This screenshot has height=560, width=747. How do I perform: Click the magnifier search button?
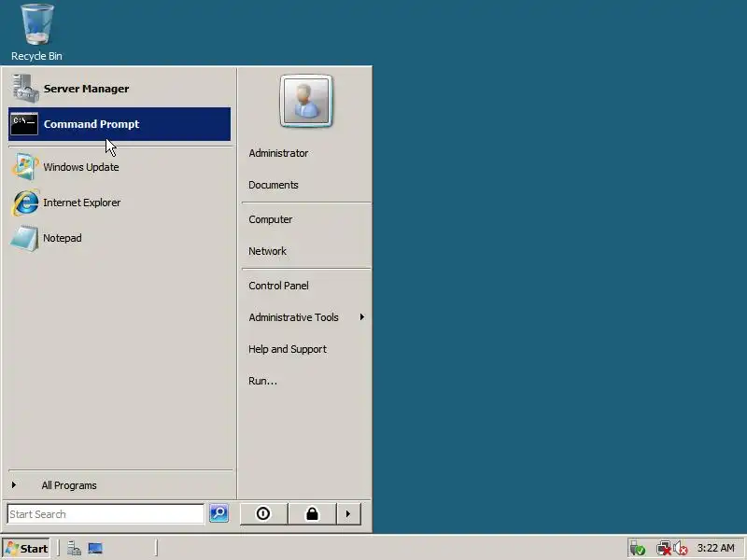(x=218, y=513)
